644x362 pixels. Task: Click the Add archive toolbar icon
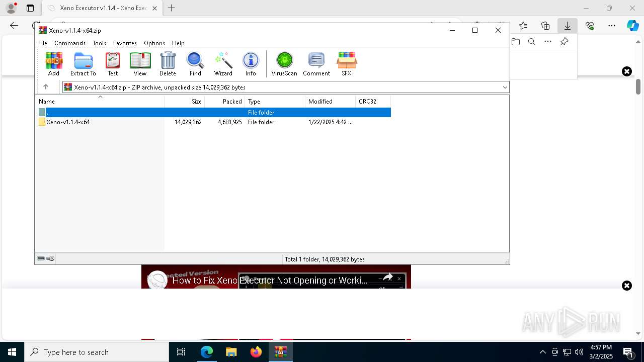(x=54, y=64)
